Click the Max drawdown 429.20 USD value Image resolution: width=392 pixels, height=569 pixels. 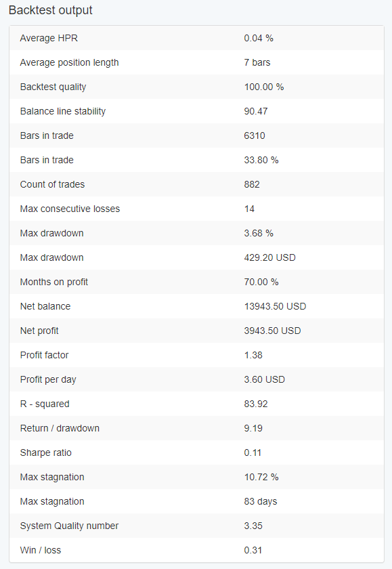(269, 257)
